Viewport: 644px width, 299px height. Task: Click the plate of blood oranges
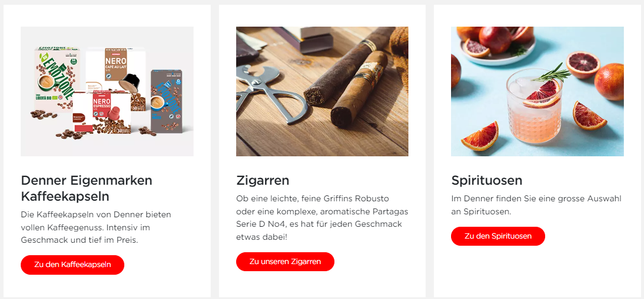tap(495, 45)
